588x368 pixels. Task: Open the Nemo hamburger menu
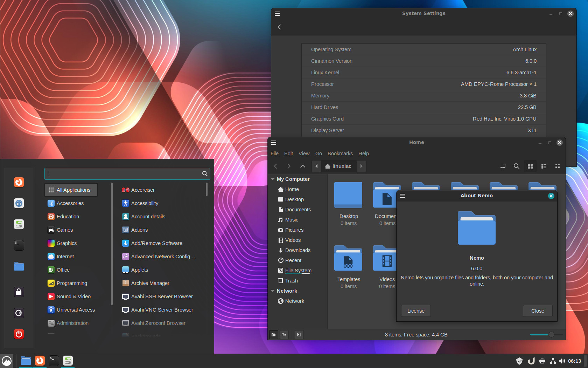tap(273, 143)
